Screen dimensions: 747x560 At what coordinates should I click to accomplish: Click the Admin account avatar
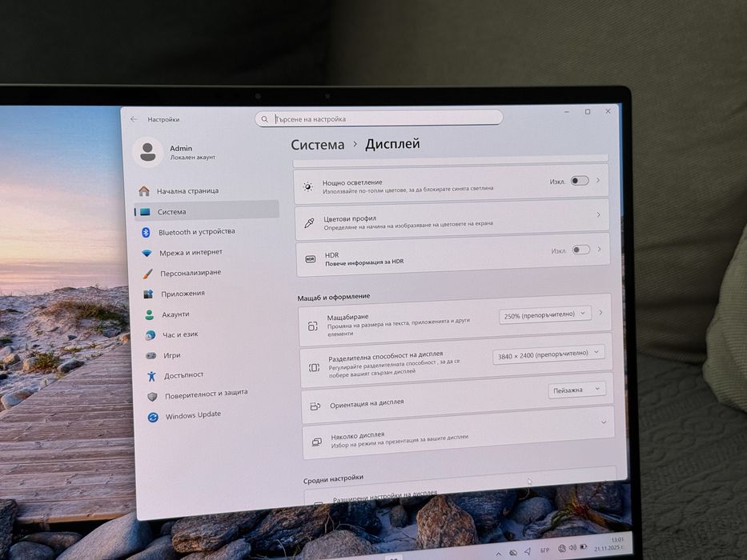point(147,151)
